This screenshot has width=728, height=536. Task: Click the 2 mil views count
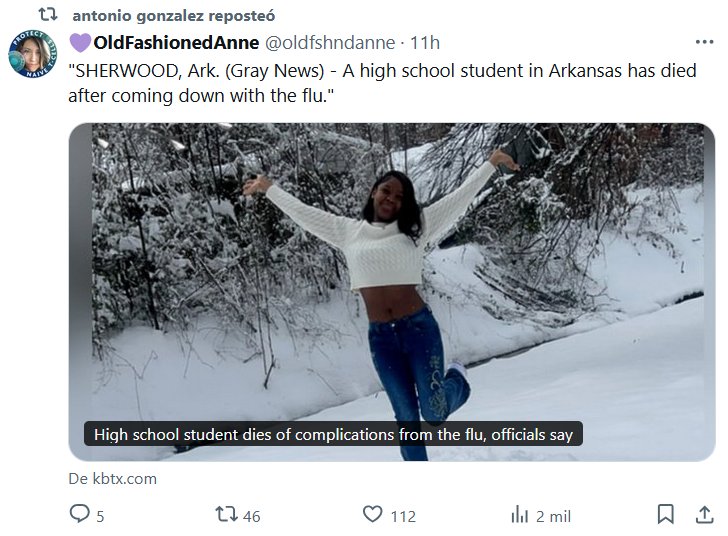[553, 516]
